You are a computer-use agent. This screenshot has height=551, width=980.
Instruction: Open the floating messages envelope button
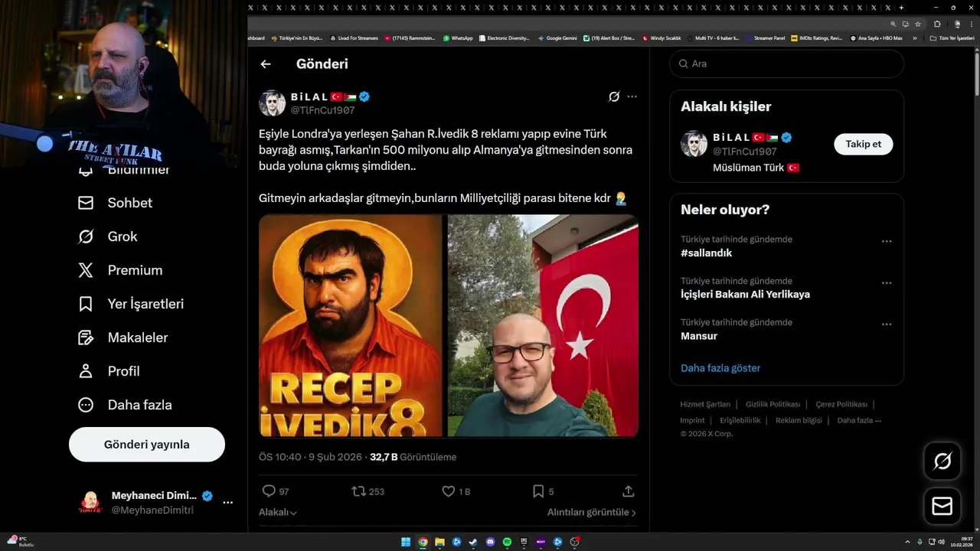[x=942, y=507]
